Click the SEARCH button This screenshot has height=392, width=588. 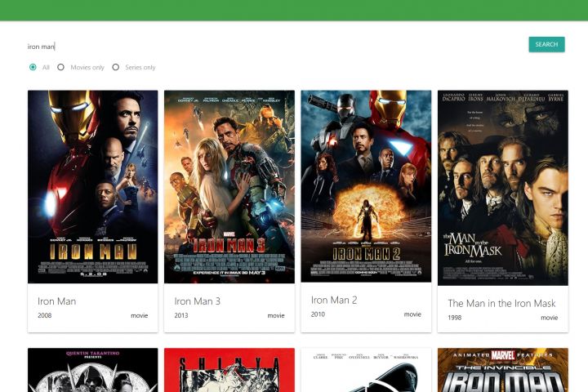(x=546, y=44)
